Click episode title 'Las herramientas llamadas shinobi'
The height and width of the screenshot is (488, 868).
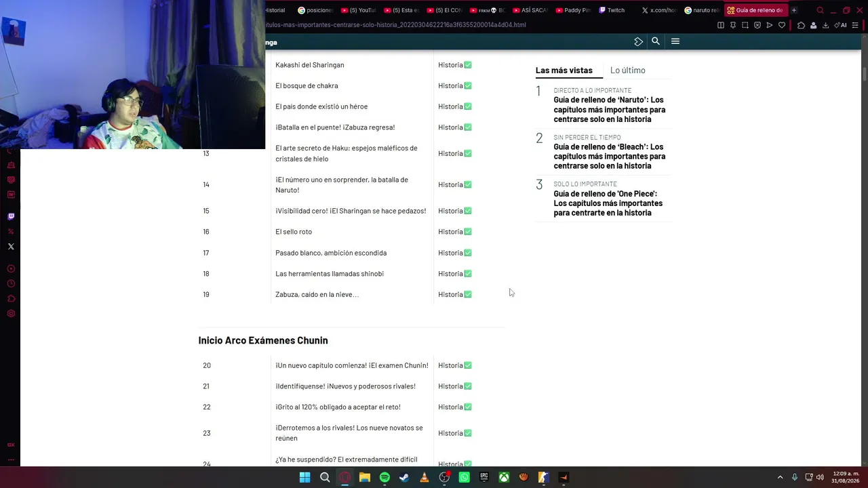(330, 274)
